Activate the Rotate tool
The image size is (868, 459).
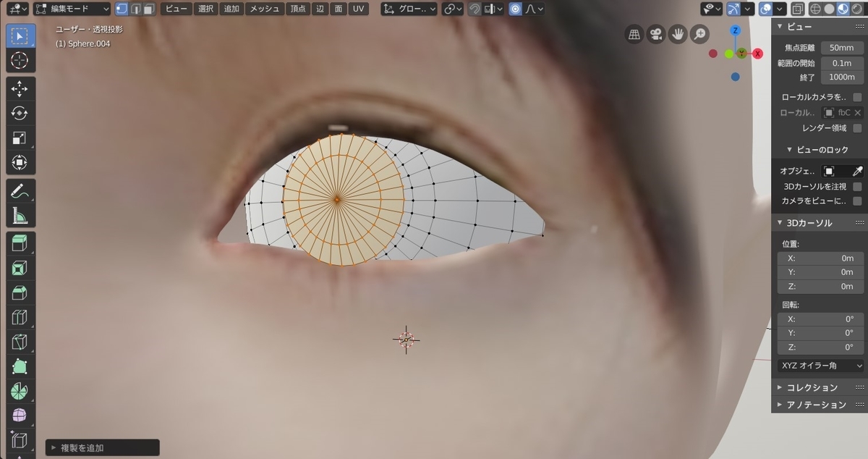coord(20,113)
